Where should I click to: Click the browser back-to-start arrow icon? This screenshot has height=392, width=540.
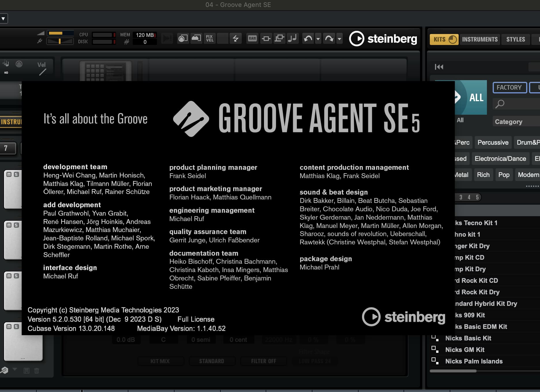[x=439, y=67]
